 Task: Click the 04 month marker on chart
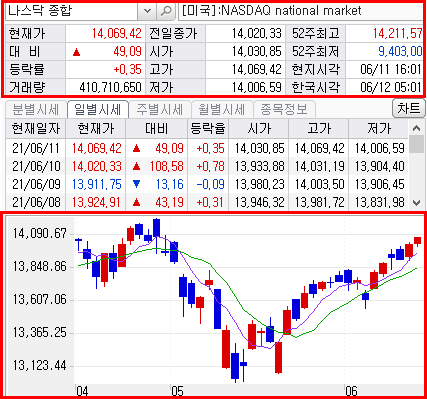click(x=82, y=391)
